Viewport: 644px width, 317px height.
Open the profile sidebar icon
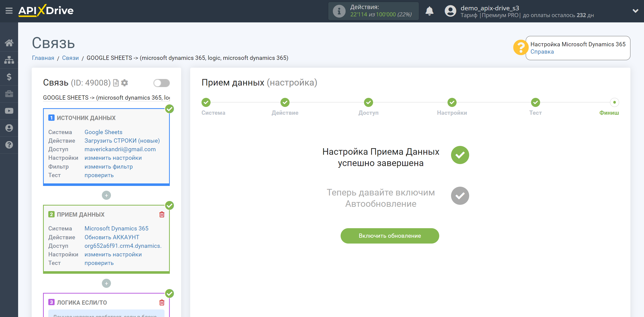9,128
